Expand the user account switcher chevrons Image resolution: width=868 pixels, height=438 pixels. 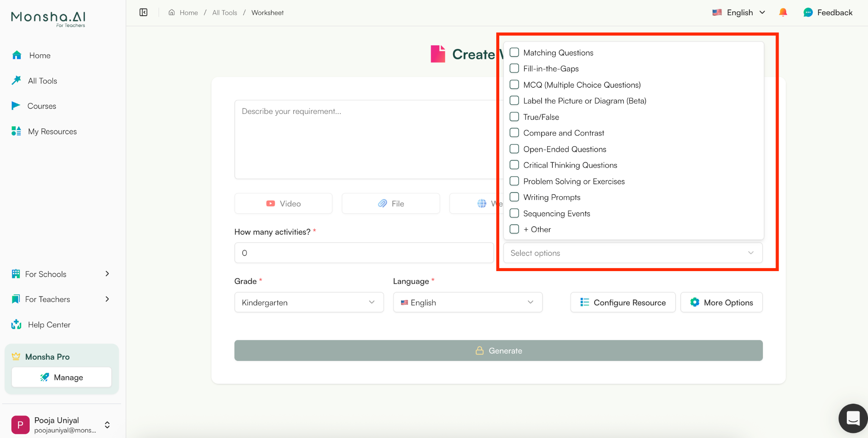point(107,425)
